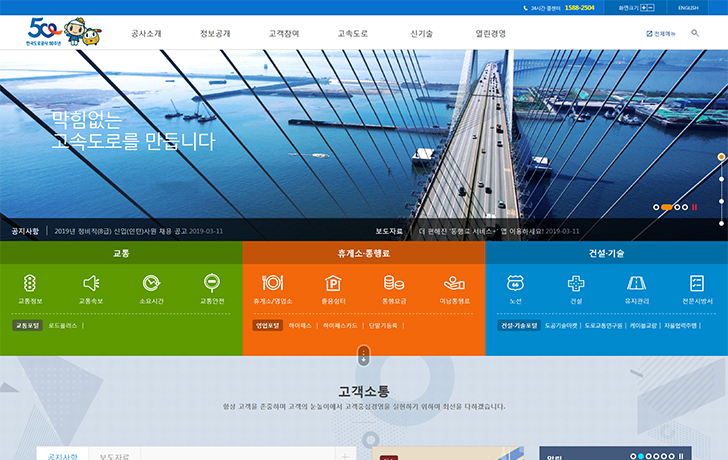Open the 휴게소/영업소 dining icon
The image size is (728, 460).
[273, 283]
